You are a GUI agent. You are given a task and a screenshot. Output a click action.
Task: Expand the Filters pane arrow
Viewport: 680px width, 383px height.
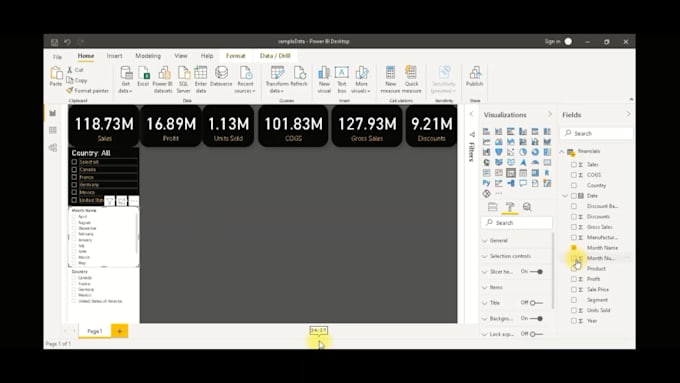click(471, 115)
